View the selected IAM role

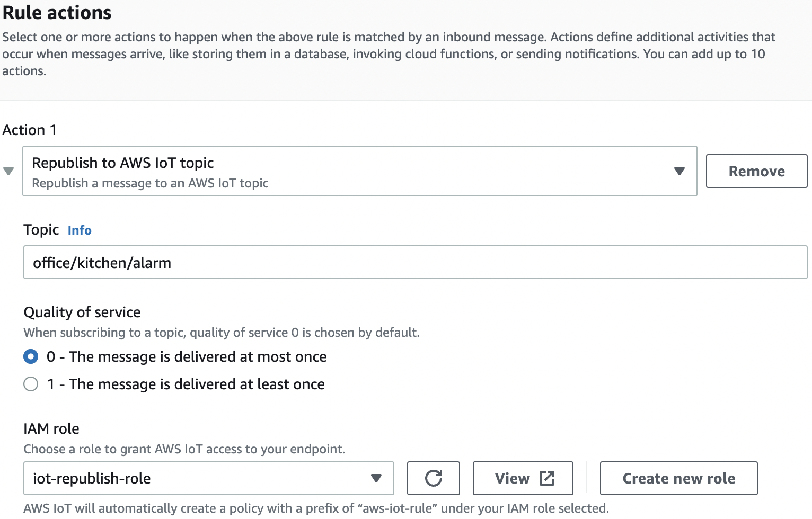pos(523,478)
